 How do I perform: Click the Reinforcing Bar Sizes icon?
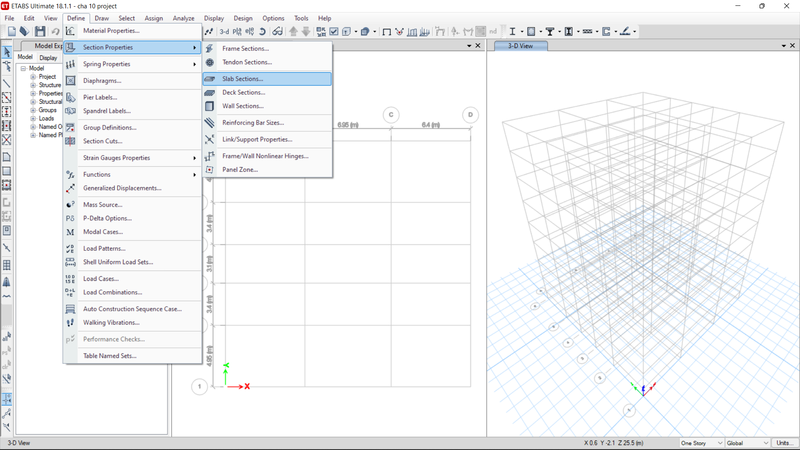[210, 122]
